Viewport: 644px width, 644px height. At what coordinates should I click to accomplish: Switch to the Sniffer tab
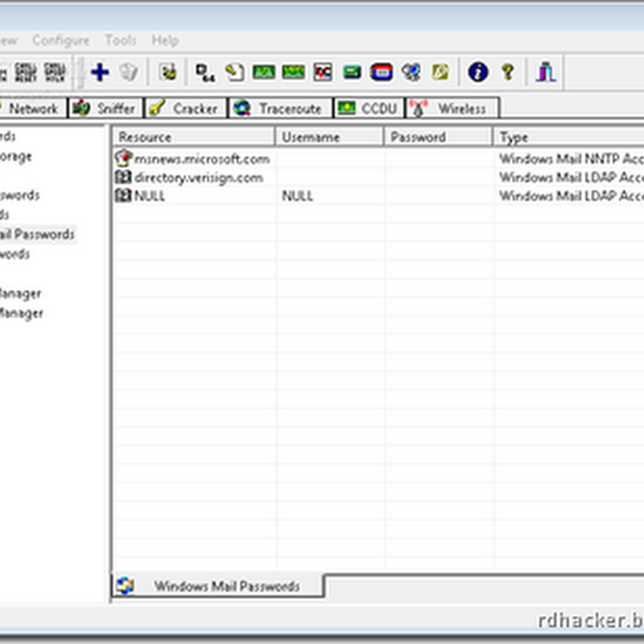pos(105,107)
